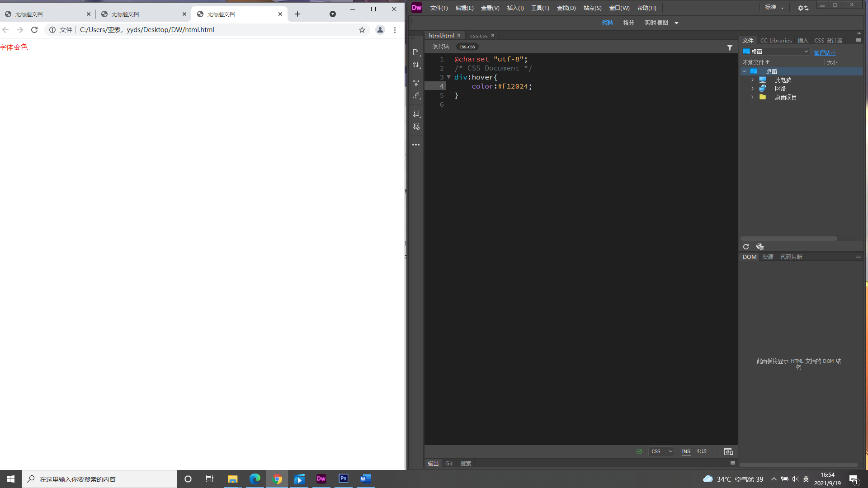The height and width of the screenshot is (488, 868).
Task: Click the filter icon above the code editor
Action: 730,47
